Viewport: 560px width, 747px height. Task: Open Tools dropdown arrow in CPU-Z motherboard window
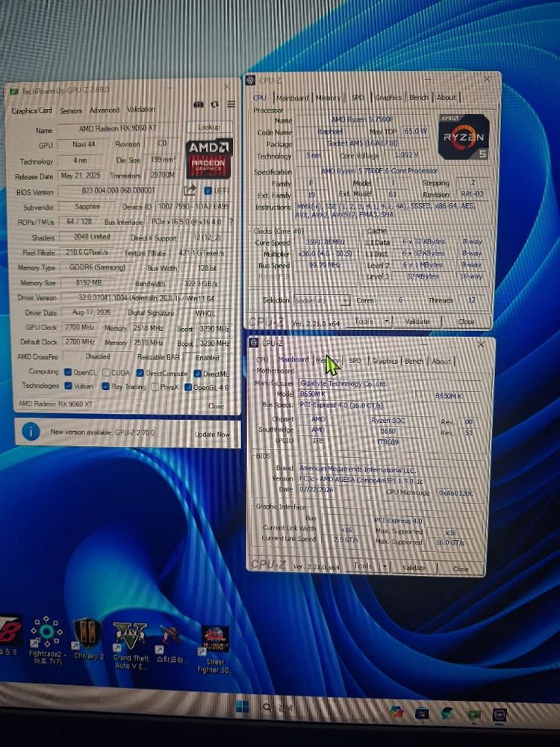385,566
